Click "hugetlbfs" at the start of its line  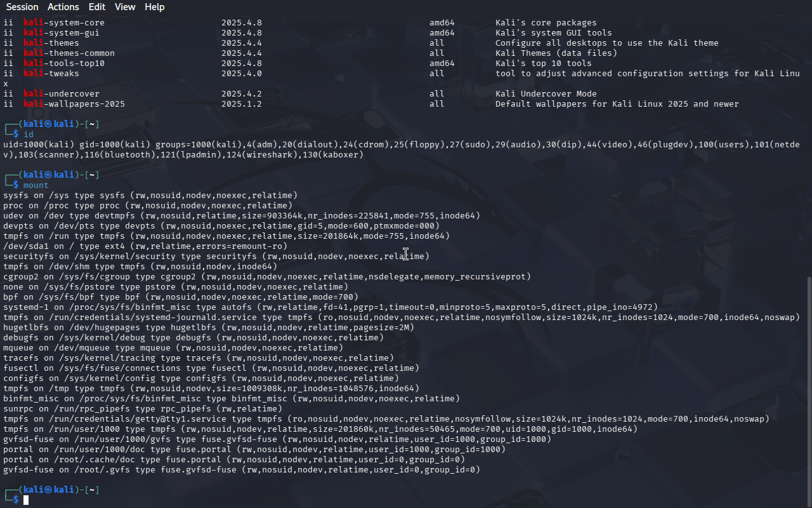26,328
